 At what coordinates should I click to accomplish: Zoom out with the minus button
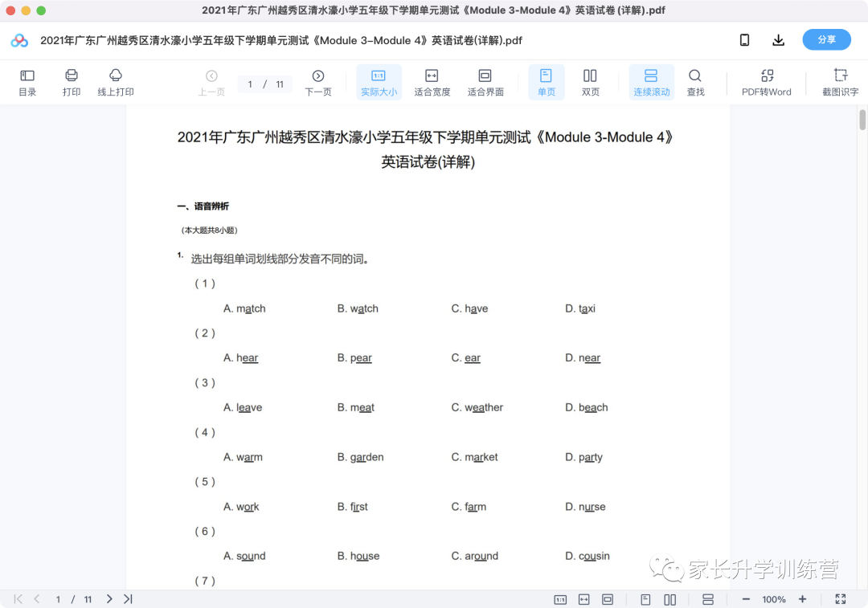click(746, 599)
